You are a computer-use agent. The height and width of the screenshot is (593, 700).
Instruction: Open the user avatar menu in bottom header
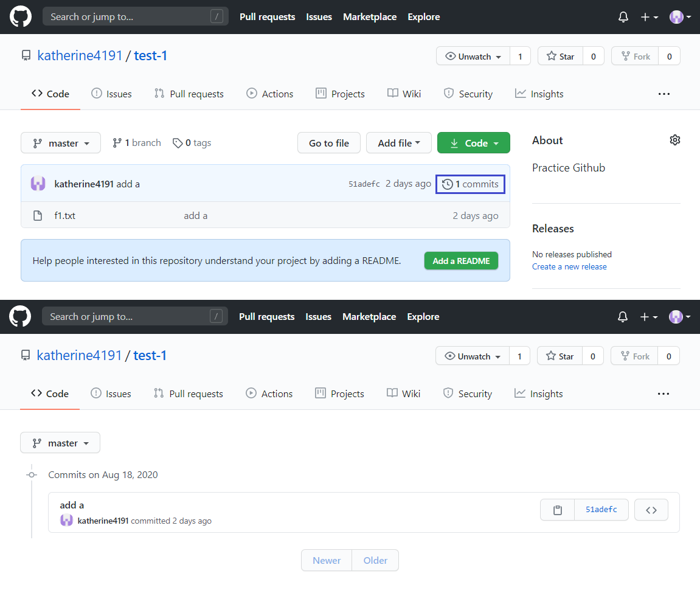click(x=680, y=317)
